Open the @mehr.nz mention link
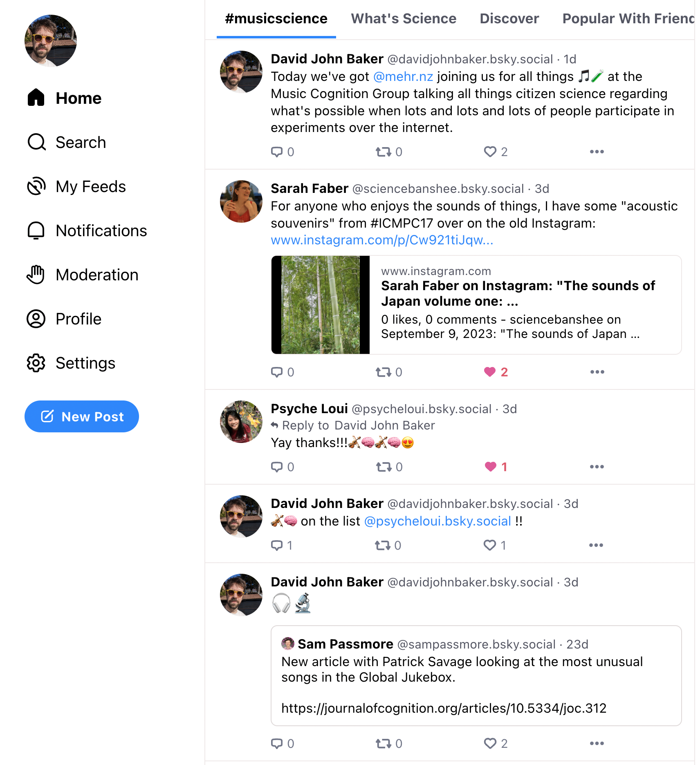The height and width of the screenshot is (765, 700). pos(403,76)
